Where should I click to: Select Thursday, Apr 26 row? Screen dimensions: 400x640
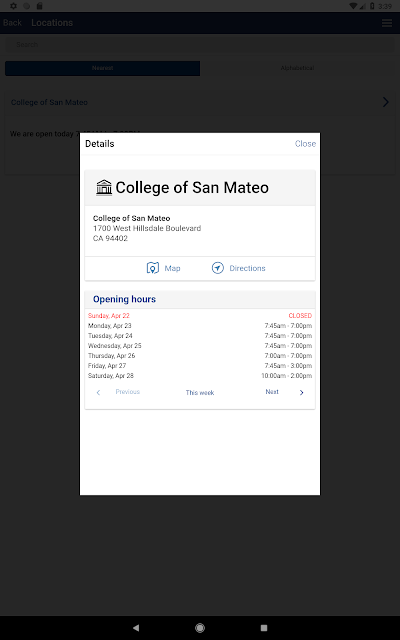(200, 356)
